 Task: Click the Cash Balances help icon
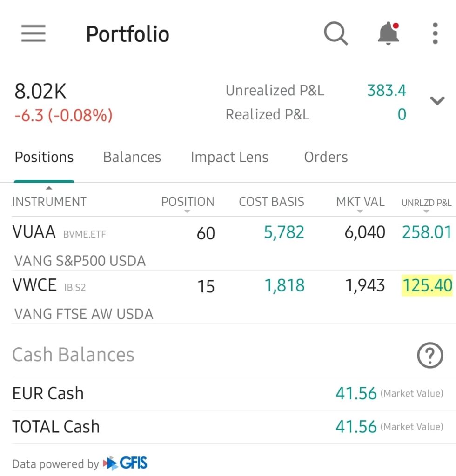[429, 356]
